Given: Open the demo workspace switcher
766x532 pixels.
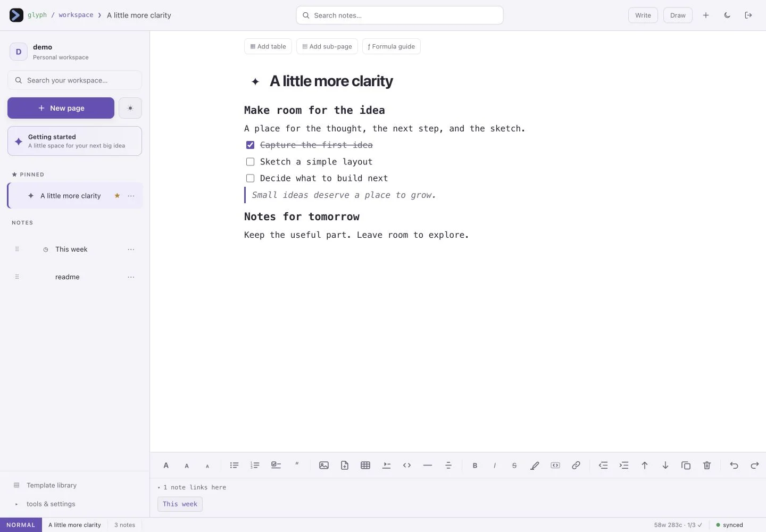Looking at the screenshot, I should (x=74, y=52).
